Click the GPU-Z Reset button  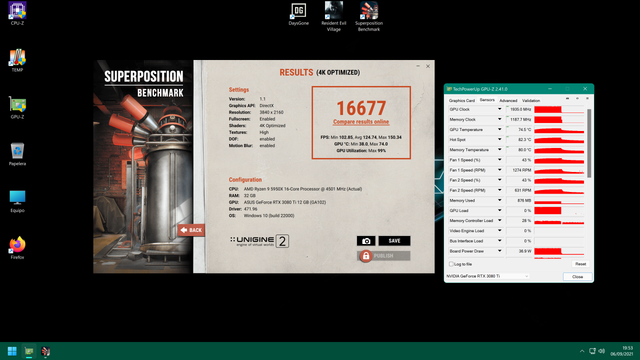click(x=580, y=264)
